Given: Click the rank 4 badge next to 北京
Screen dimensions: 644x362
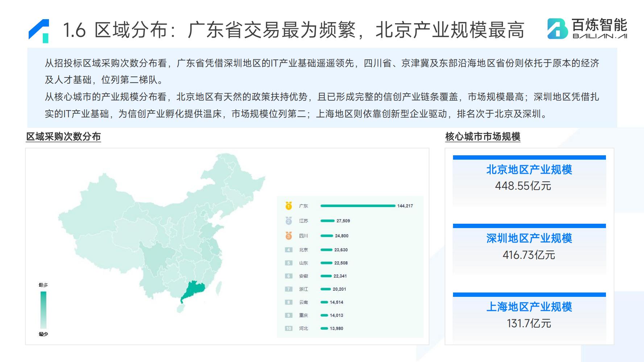Looking at the screenshot, I should [288, 250].
